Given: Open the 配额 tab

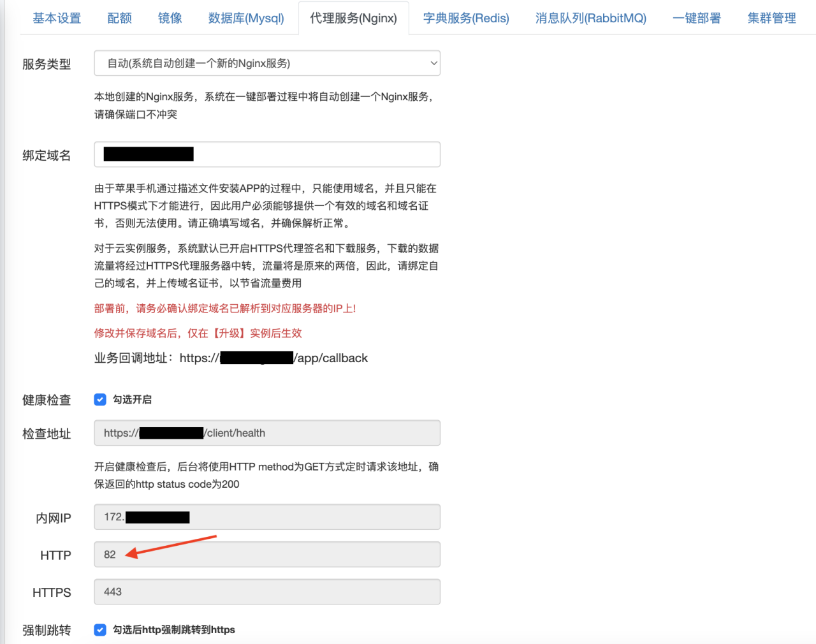Looking at the screenshot, I should pos(119,17).
